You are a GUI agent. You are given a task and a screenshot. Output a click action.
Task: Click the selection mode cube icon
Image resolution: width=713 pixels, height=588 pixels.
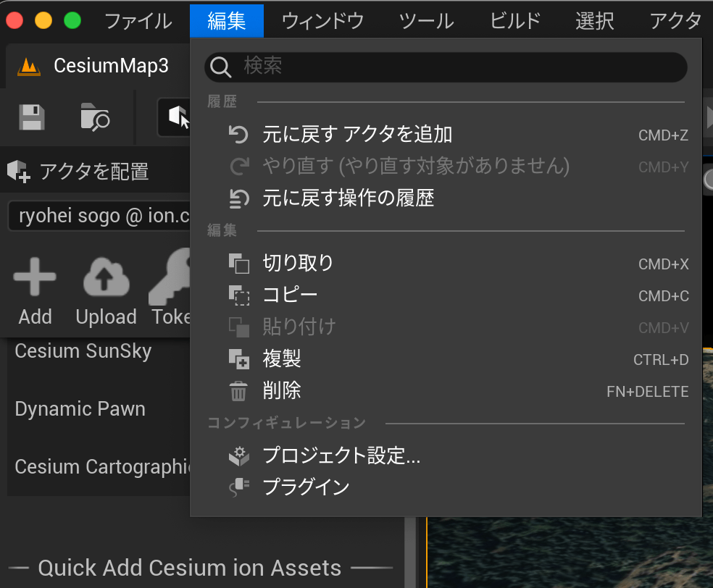click(x=178, y=117)
